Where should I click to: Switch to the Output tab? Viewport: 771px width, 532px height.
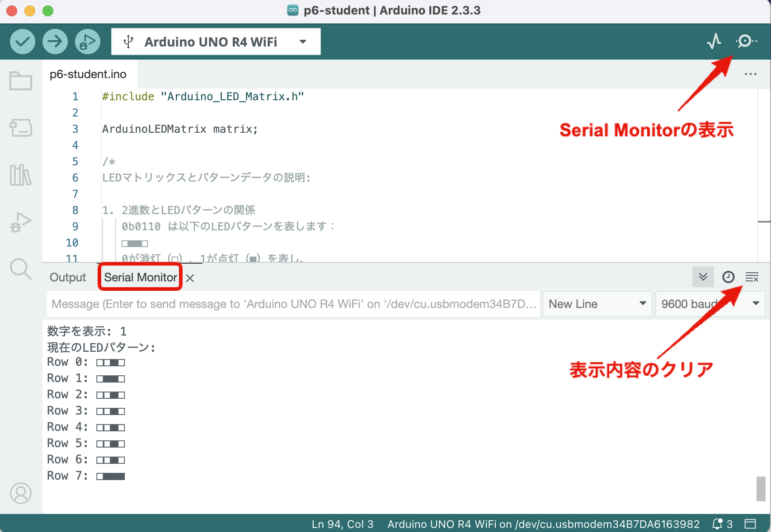tap(68, 277)
